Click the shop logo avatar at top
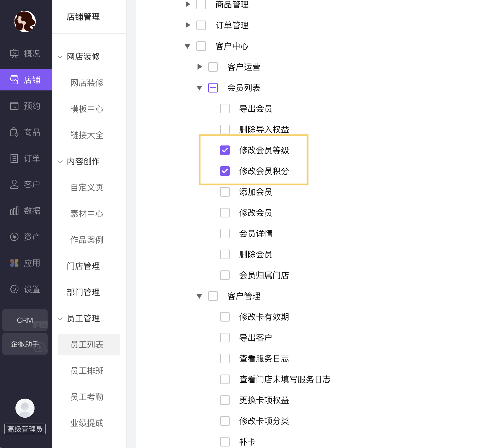The height and width of the screenshot is (448, 498). point(25,21)
